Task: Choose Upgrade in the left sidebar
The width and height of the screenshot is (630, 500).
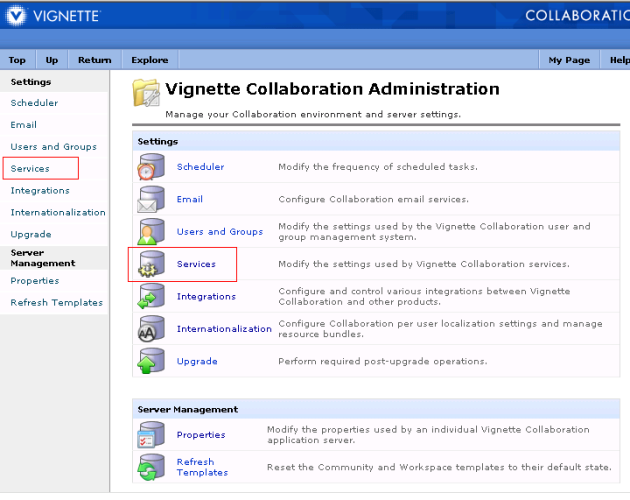Action: pyautogui.click(x=31, y=234)
